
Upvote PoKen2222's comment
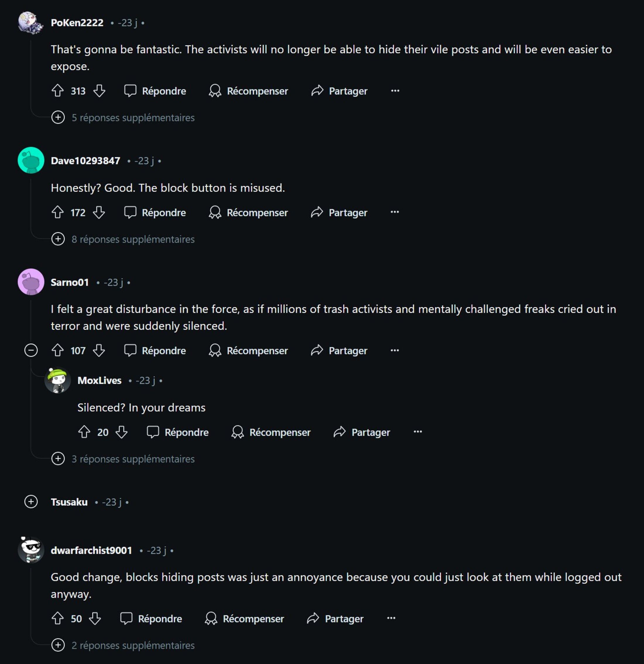(x=58, y=91)
